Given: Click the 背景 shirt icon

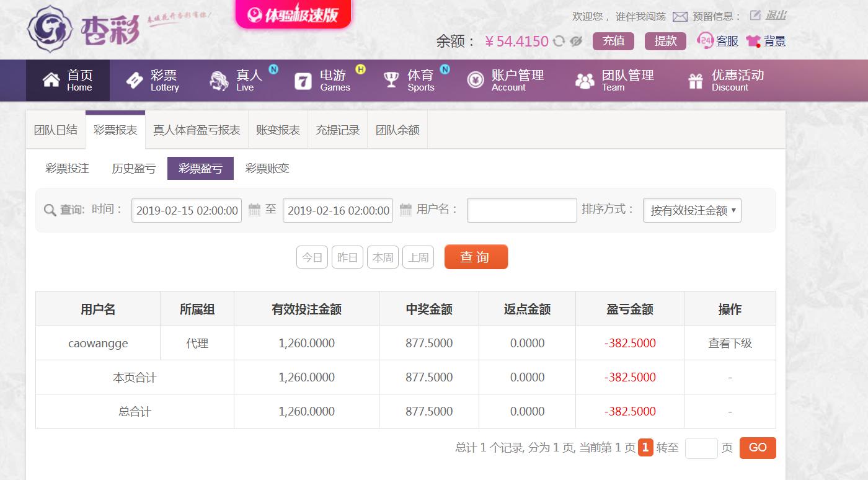Looking at the screenshot, I should (753, 42).
